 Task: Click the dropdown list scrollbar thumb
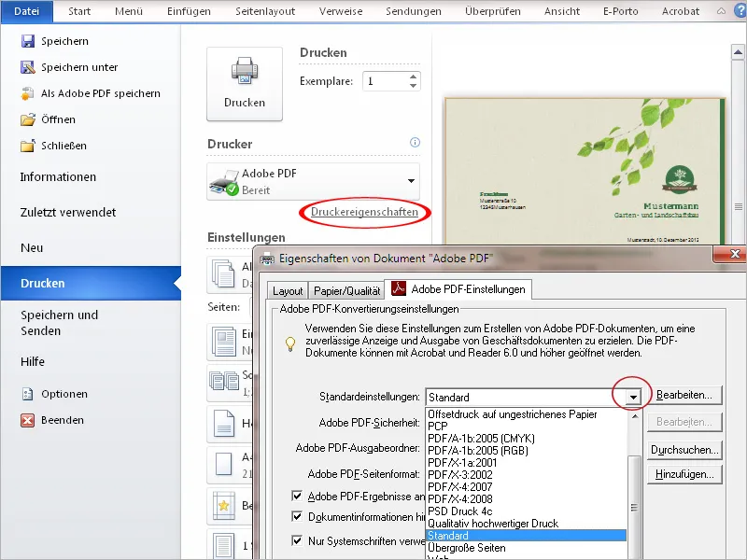(635, 508)
